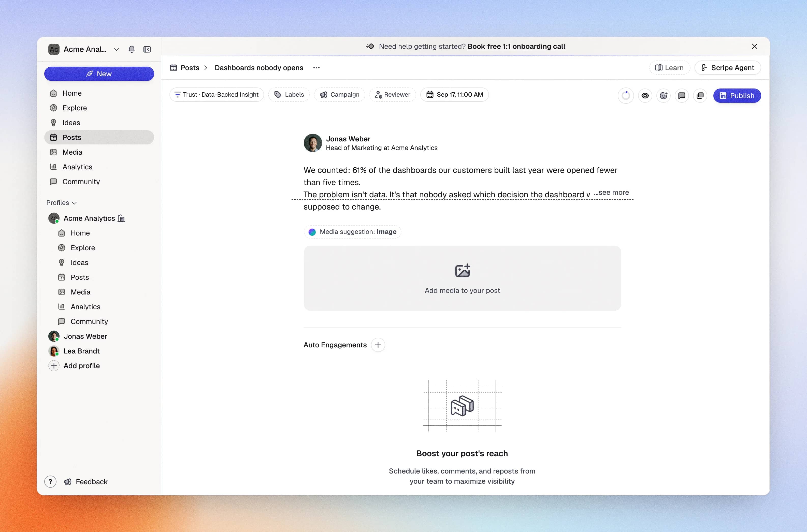Expand post text with see more
Viewport: 807px width, 532px height.
click(612, 192)
